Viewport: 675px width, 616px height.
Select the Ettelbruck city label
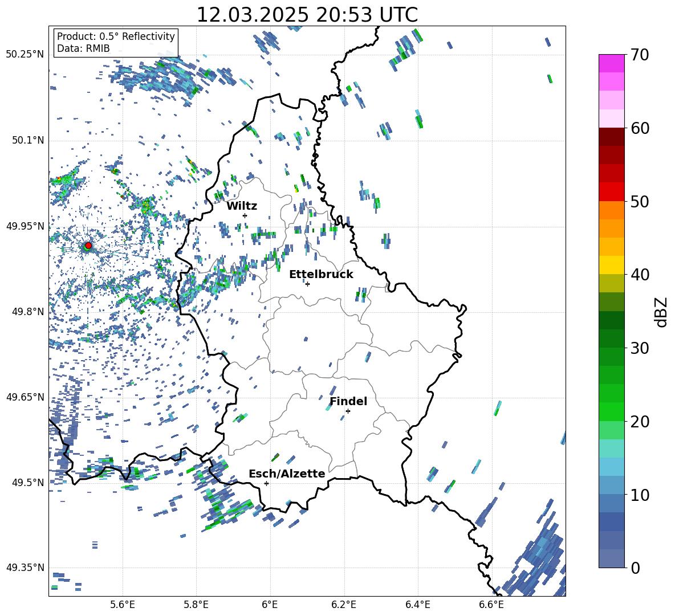point(321,275)
